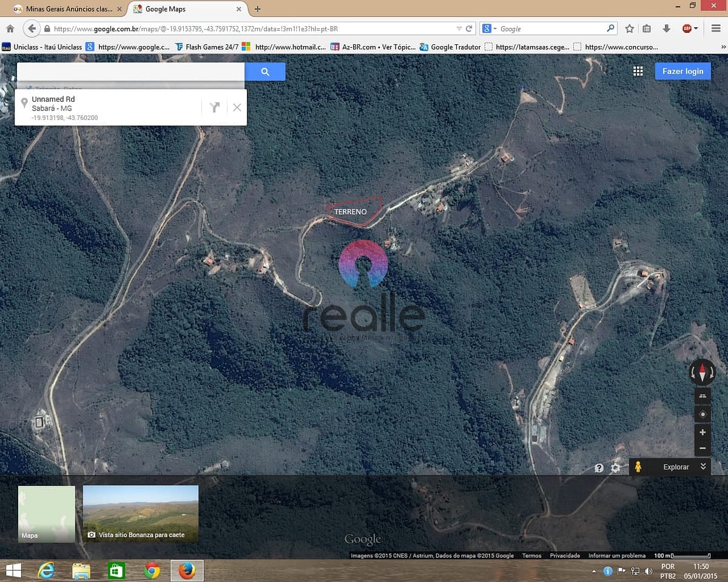Screen dimensions: 728x582
Task: Click the compass to reset north
Action: 703,372
